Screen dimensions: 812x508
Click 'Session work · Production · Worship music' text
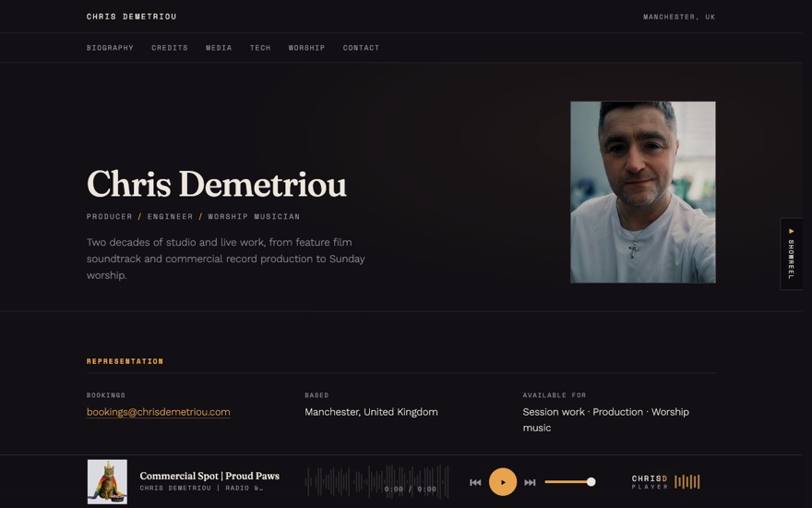[606, 420]
